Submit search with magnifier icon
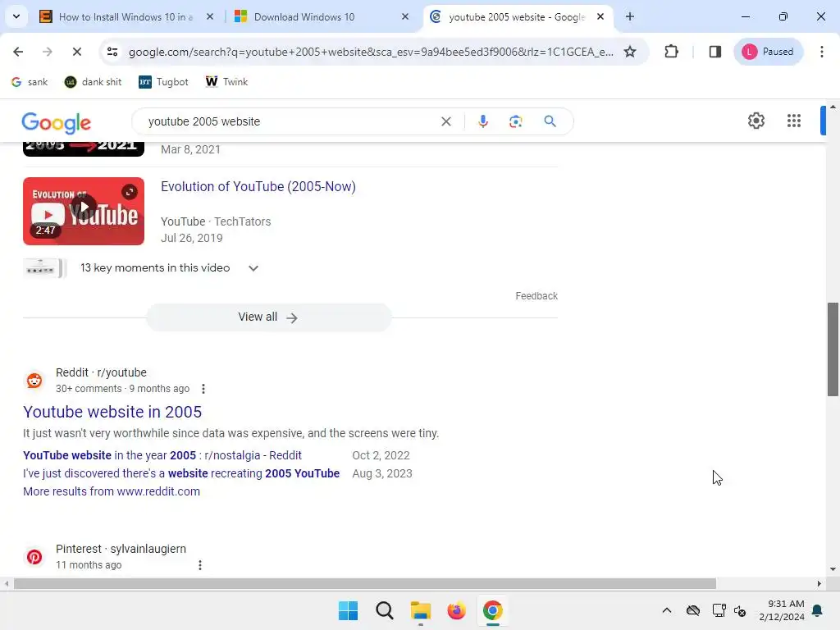 coord(550,121)
